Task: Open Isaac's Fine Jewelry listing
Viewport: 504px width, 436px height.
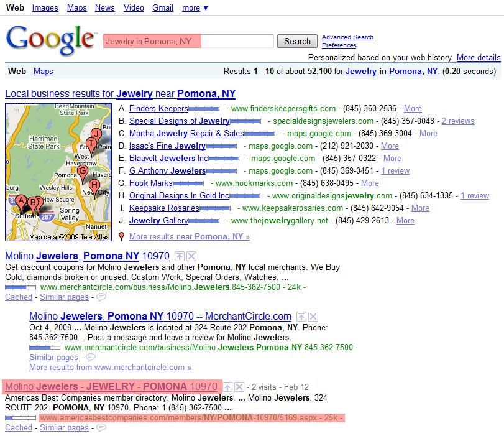Action: [167, 146]
